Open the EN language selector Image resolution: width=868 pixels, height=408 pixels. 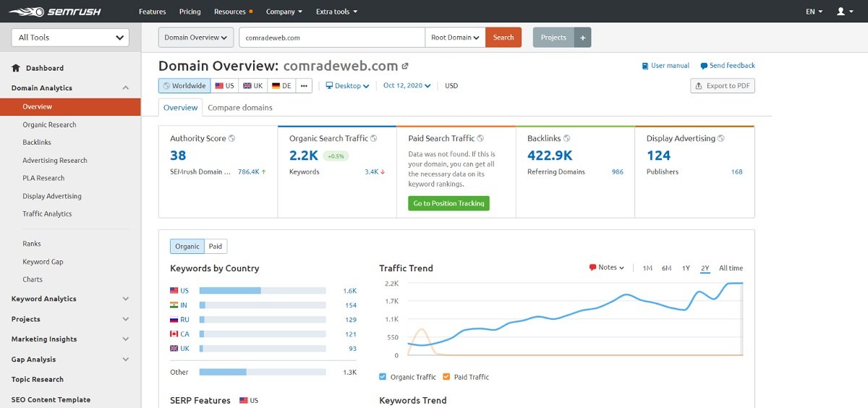click(x=814, y=12)
